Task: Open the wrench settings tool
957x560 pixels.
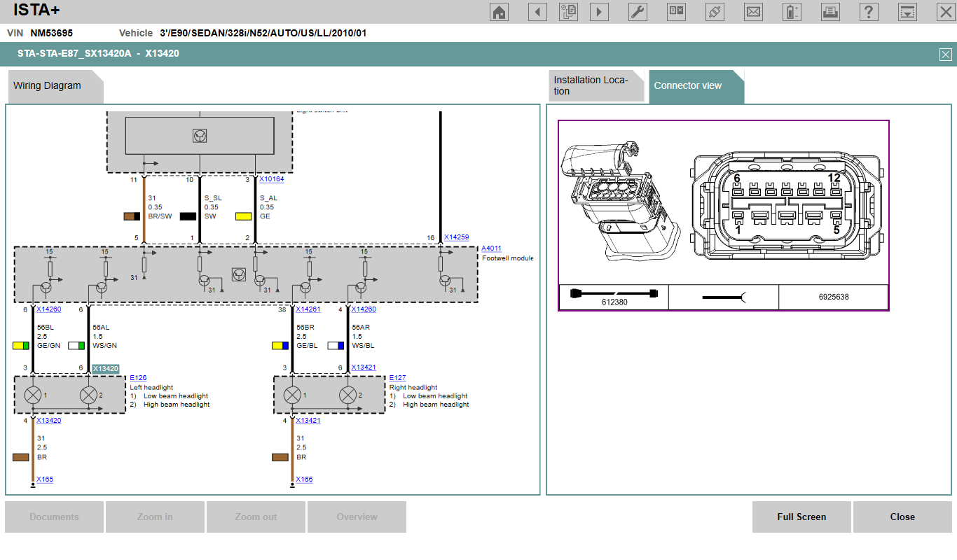Action: click(638, 12)
